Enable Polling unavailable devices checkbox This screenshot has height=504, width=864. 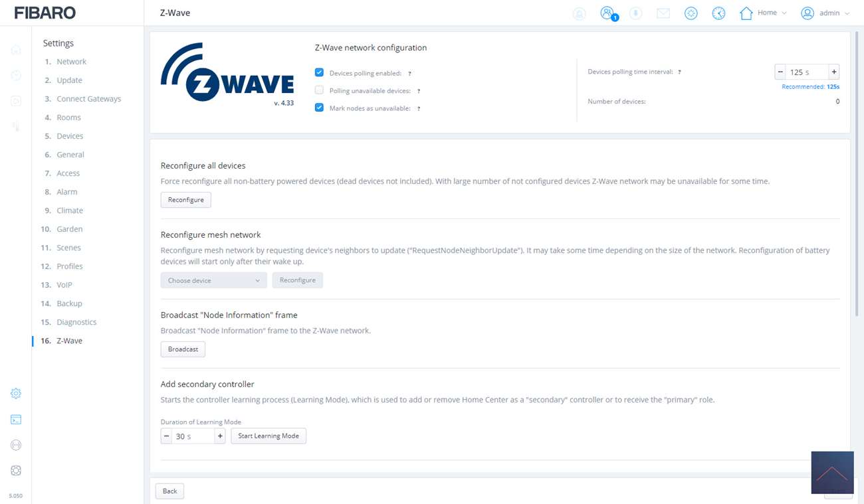(319, 90)
